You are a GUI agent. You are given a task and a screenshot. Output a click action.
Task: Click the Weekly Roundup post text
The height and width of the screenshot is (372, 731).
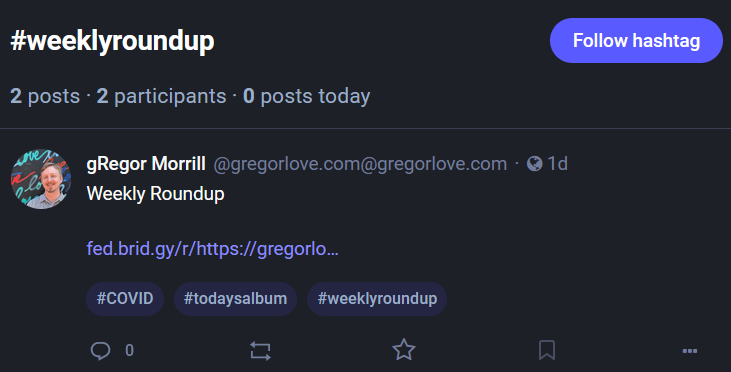click(x=156, y=193)
